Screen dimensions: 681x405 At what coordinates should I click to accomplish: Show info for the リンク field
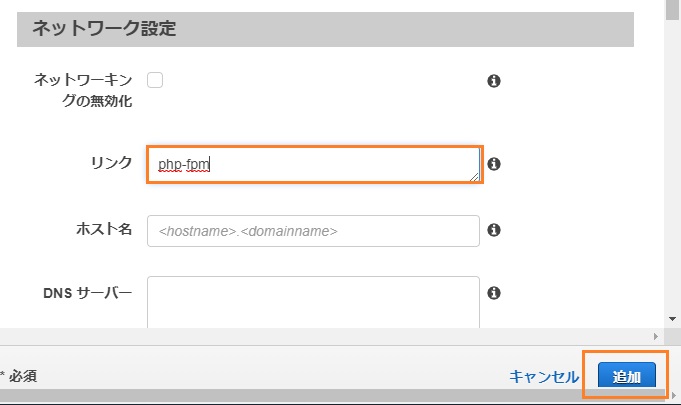click(x=494, y=164)
